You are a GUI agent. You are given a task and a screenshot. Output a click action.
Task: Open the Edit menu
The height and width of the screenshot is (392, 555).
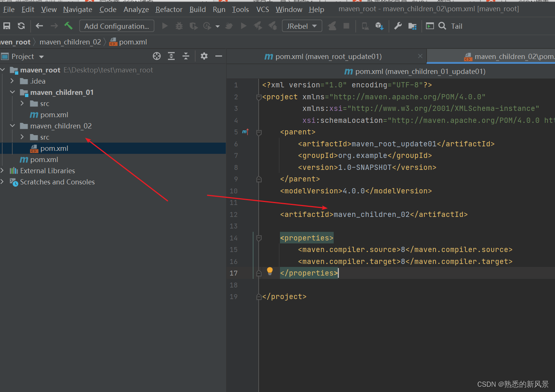pos(28,9)
